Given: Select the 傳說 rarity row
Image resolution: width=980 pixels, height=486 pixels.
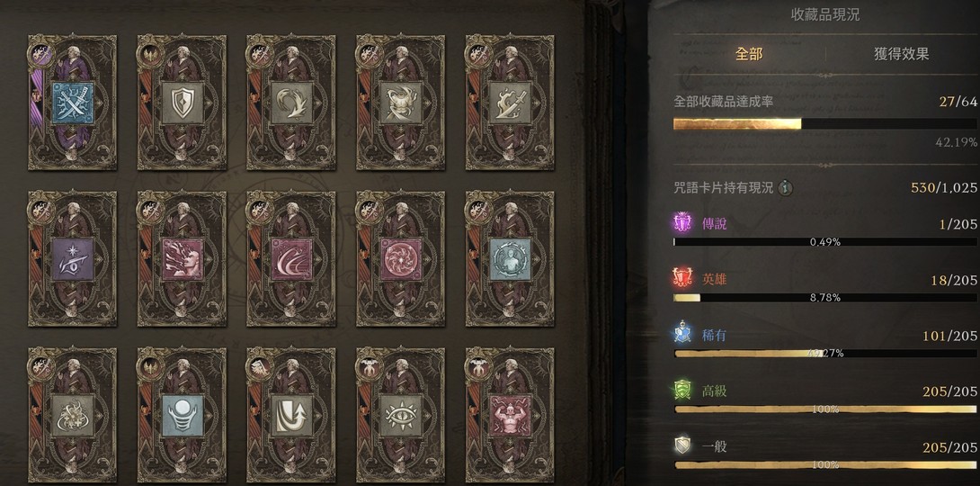Looking at the screenshot, I should tap(825, 230).
